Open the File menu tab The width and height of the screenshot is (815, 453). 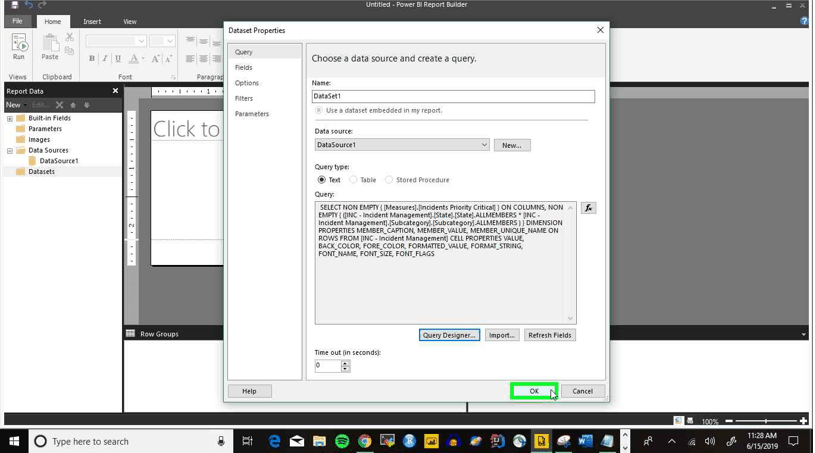(x=18, y=21)
